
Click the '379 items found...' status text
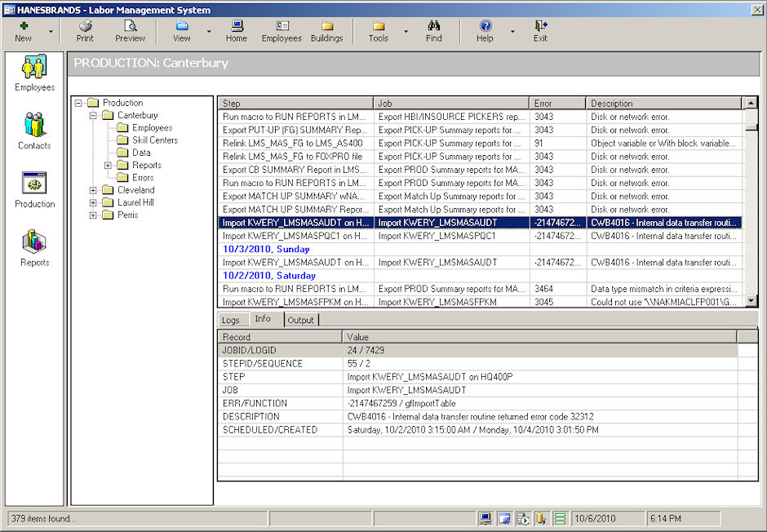point(43,518)
